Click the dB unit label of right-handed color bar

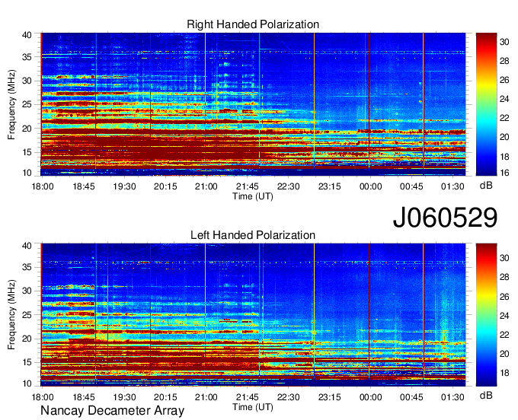pyautogui.click(x=486, y=186)
